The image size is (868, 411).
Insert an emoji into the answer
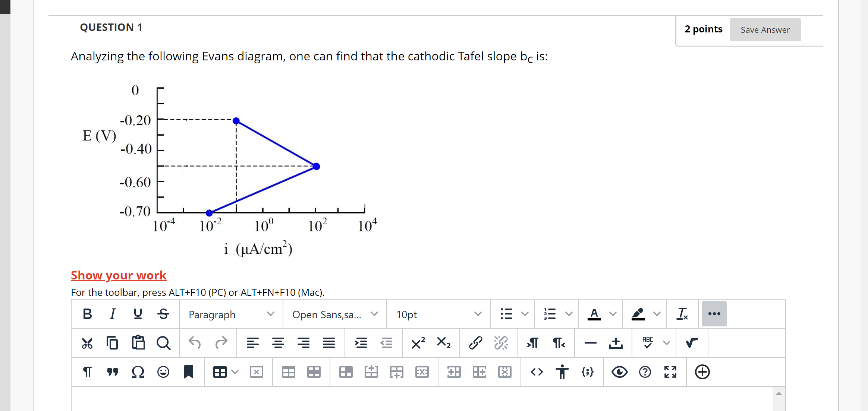pyautogui.click(x=163, y=372)
